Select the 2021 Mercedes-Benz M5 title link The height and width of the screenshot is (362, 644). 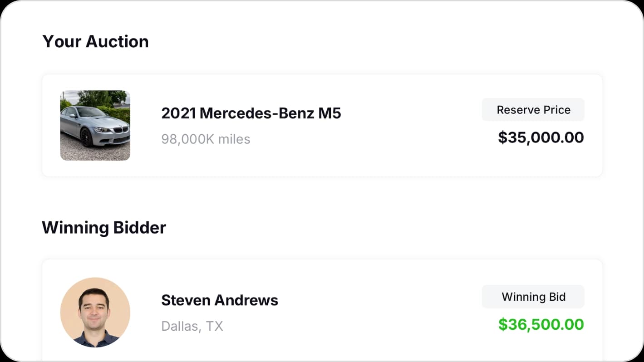click(x=251, y=113)
